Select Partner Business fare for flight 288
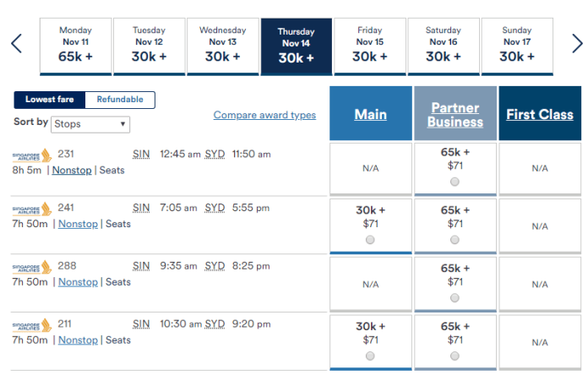This screenshot has height=375, width=588. click(x=455, y=297)
